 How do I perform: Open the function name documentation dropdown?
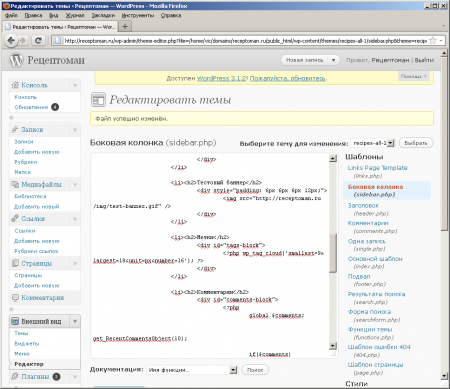point(192,370)
